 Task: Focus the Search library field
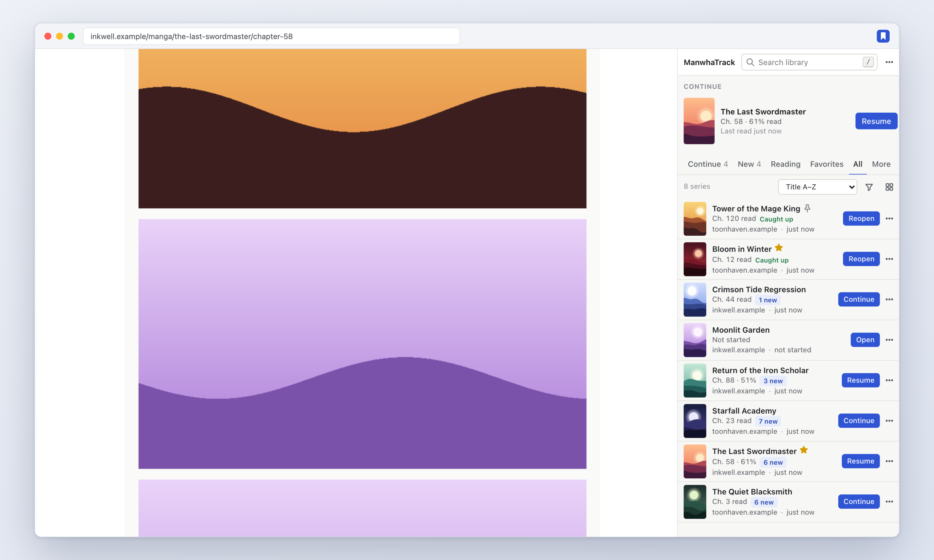click(x=809, y=62)
